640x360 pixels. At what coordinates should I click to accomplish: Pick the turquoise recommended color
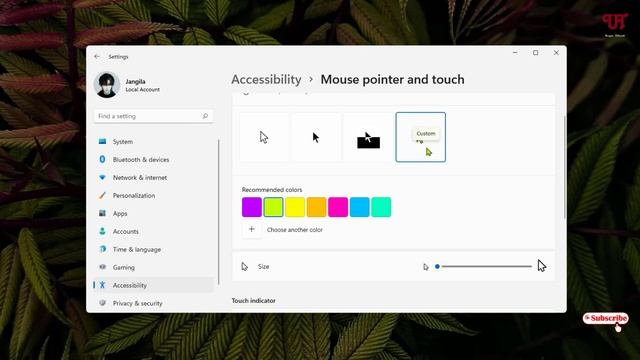tap(381, 207)
